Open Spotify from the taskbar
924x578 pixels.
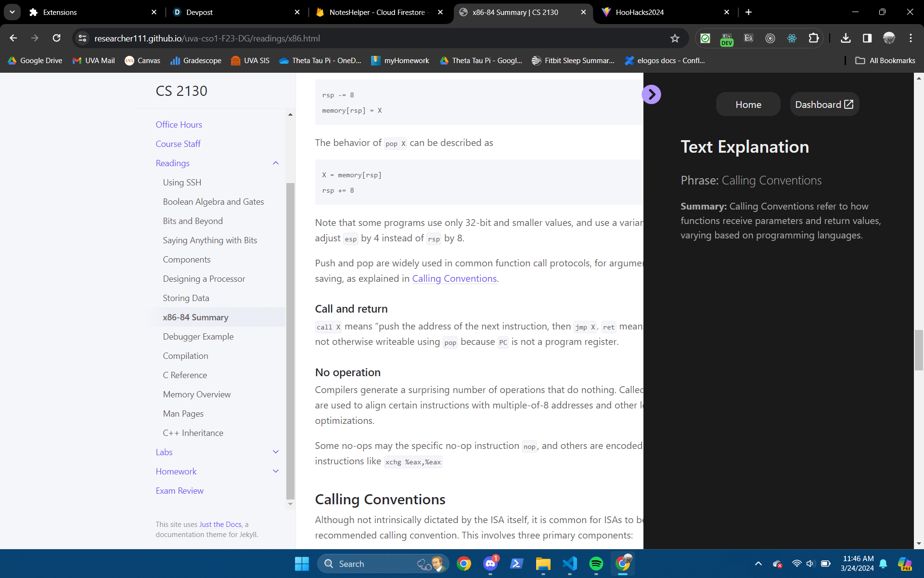coord(596,564)
